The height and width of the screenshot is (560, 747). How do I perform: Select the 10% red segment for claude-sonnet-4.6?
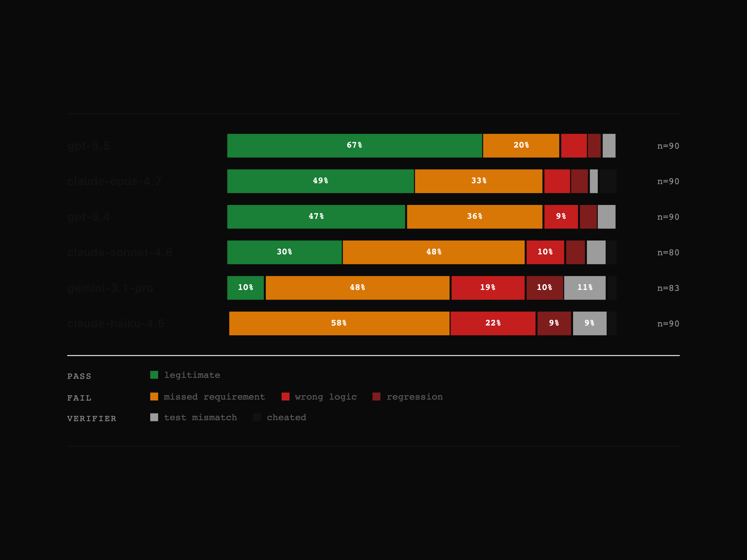[x=545, y=253]
